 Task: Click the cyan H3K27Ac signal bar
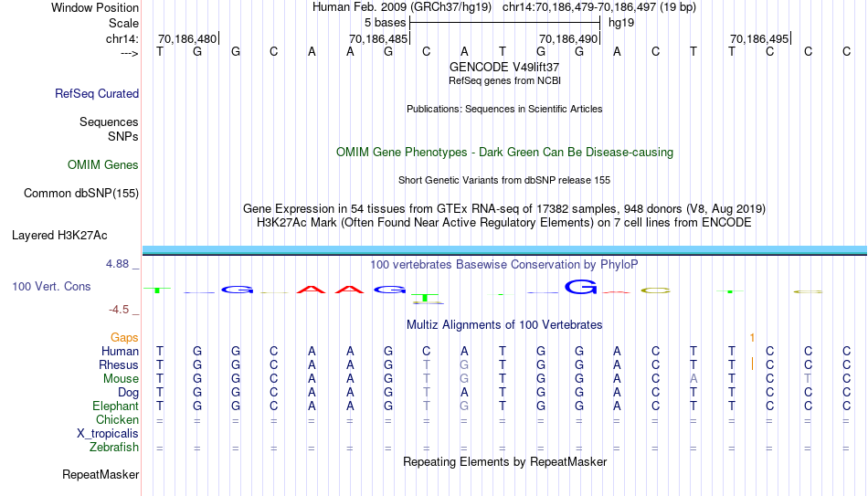coord(505,250)
